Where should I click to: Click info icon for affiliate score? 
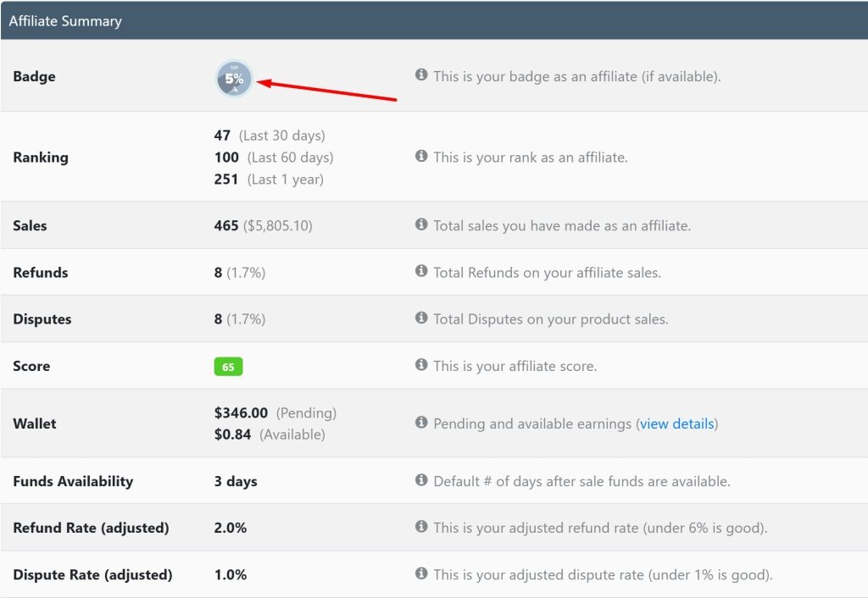point(421,364)
